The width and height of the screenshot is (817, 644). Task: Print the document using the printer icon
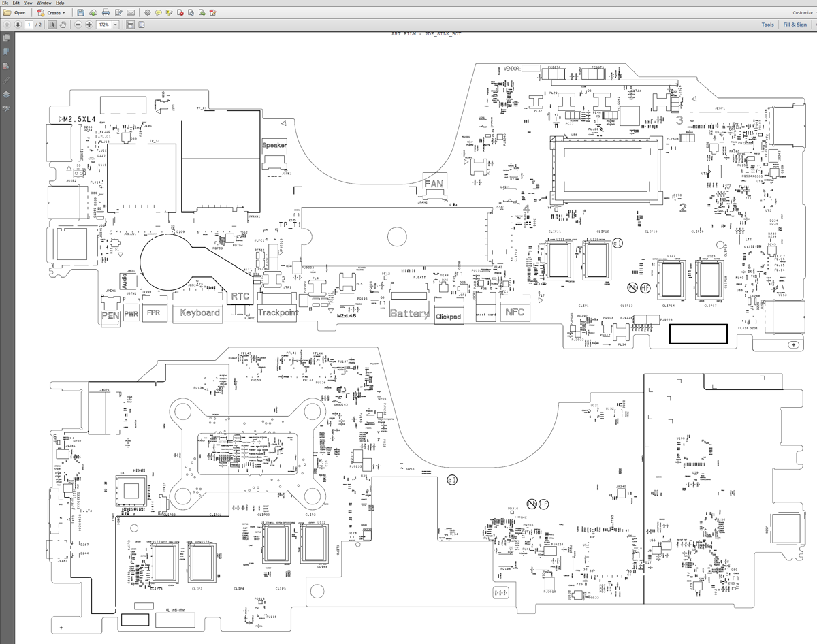click(106, 13)
